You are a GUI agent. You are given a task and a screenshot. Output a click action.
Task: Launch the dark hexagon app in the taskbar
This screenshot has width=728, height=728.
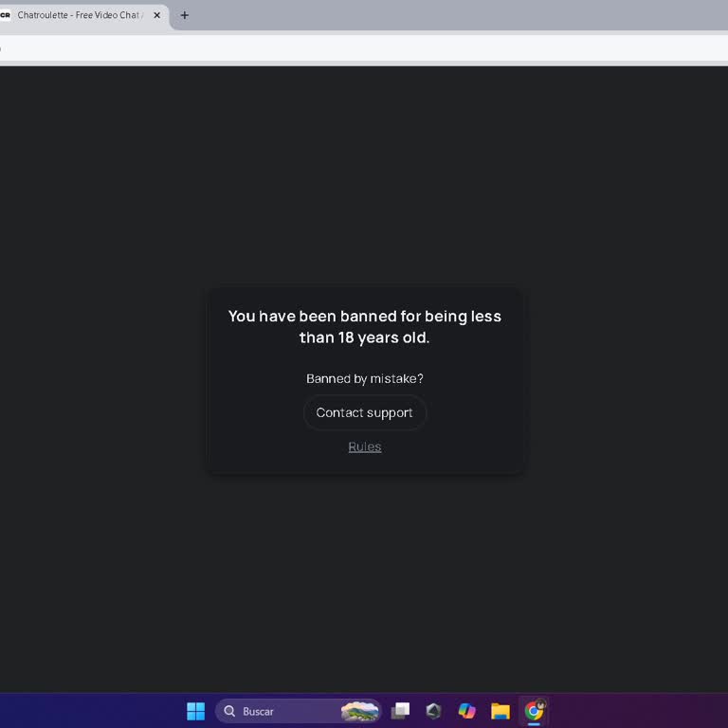click(x=433, y=711)
